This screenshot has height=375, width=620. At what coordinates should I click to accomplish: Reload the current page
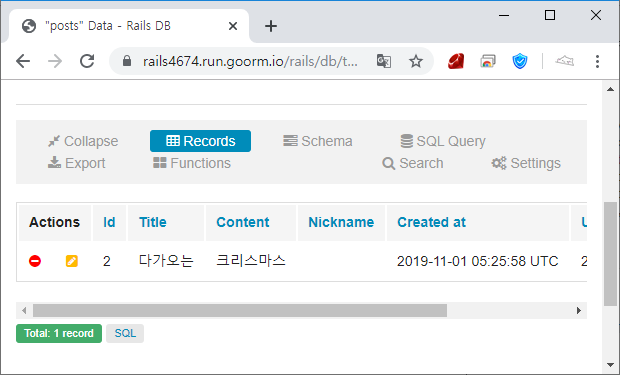coord(87,61)
